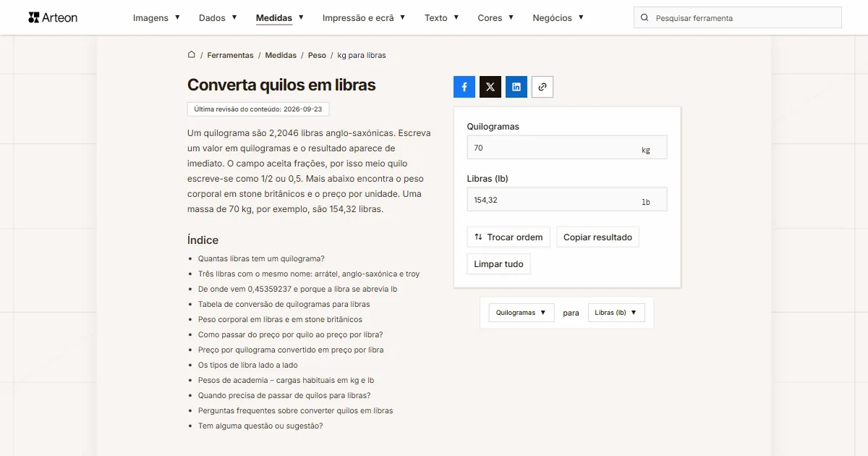Go to Medidas breadcrumb link

click(281, 55)
